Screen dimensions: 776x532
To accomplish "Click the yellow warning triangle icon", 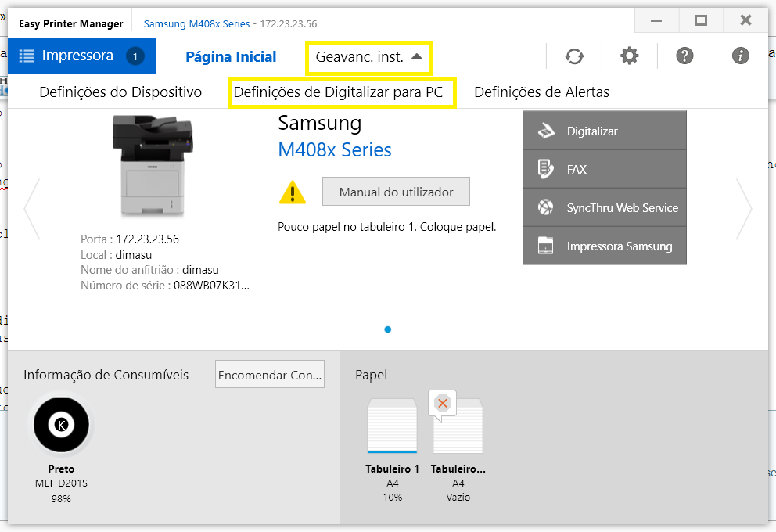I will click(293, 192).
